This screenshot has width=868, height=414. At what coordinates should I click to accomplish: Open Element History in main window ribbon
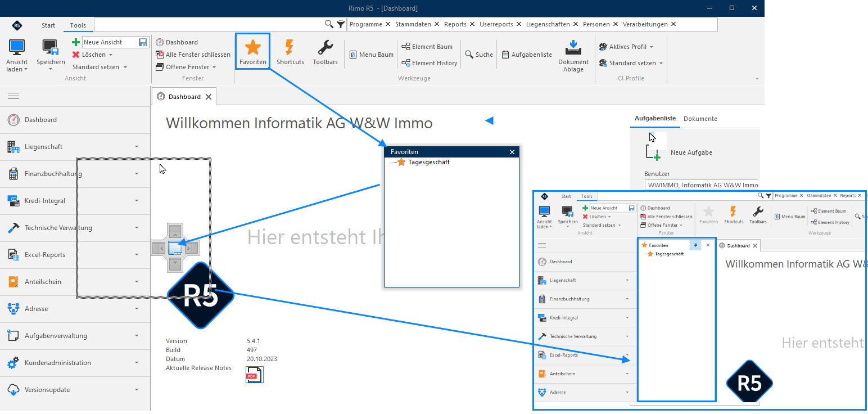click(x=430, y=63)
